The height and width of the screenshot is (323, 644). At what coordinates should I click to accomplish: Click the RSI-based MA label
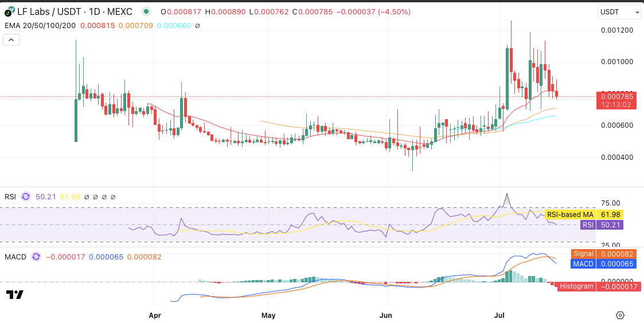570,214
